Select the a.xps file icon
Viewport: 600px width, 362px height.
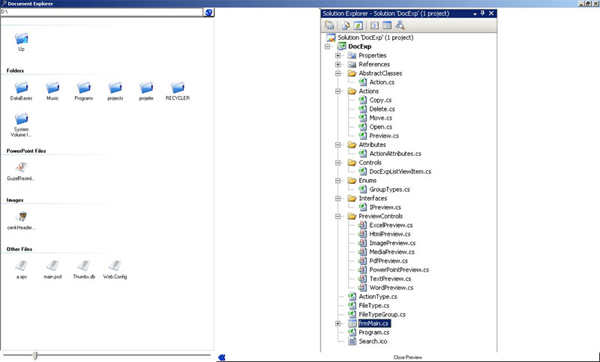[21, 266]
